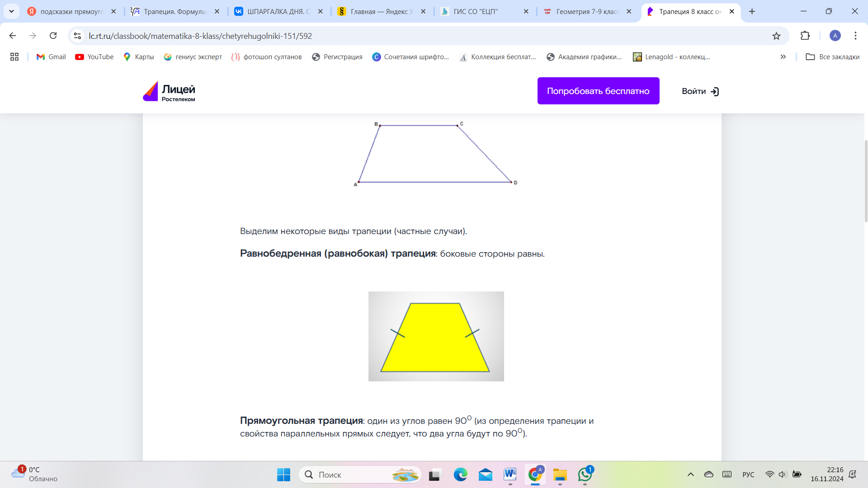This screenshot has height=488, width=868.
Task: Open the notifications bell icon
Action: [x=852, y=474]
